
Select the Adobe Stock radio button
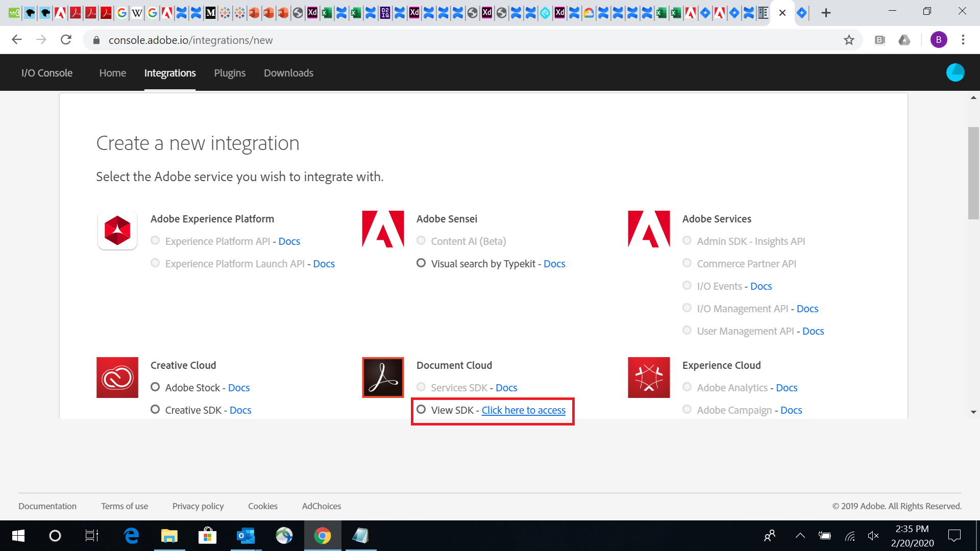[155, 387]
